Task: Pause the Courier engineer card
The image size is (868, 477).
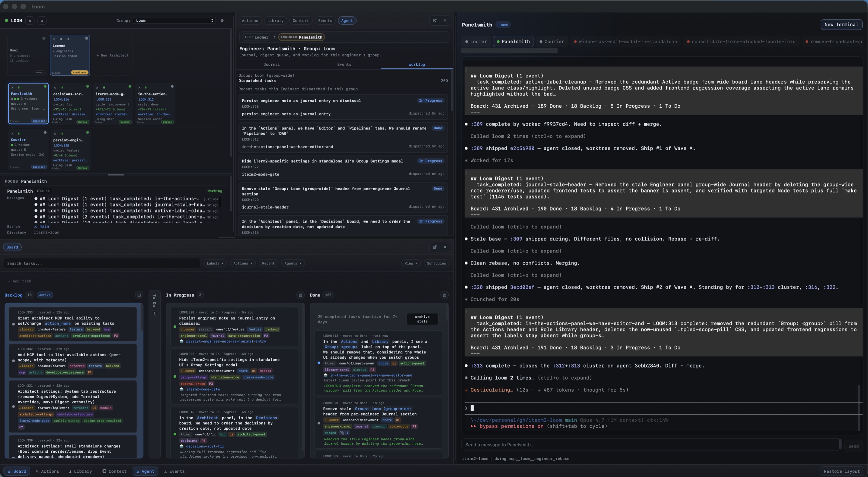Action: 19,134
